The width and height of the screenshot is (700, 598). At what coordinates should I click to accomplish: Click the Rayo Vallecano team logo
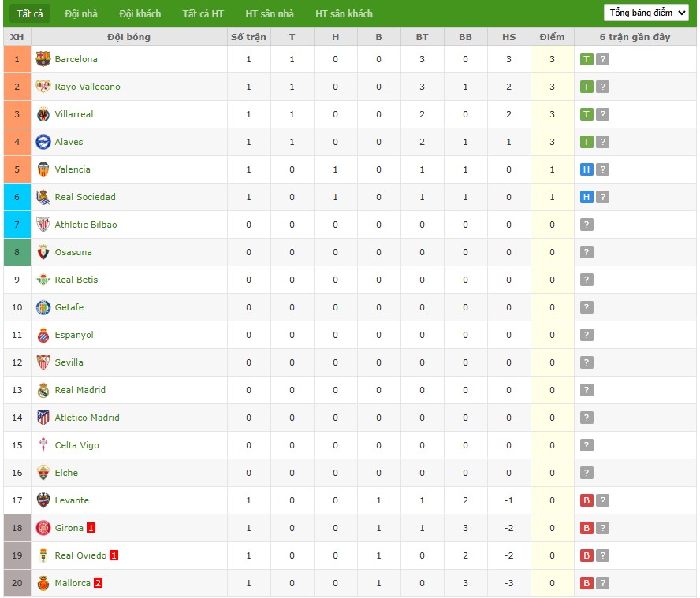[43, 87]
